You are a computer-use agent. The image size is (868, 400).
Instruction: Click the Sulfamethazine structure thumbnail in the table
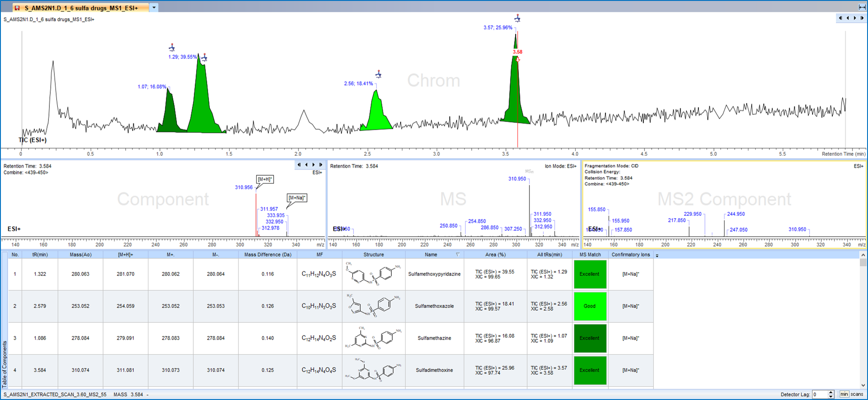point(373,338)
